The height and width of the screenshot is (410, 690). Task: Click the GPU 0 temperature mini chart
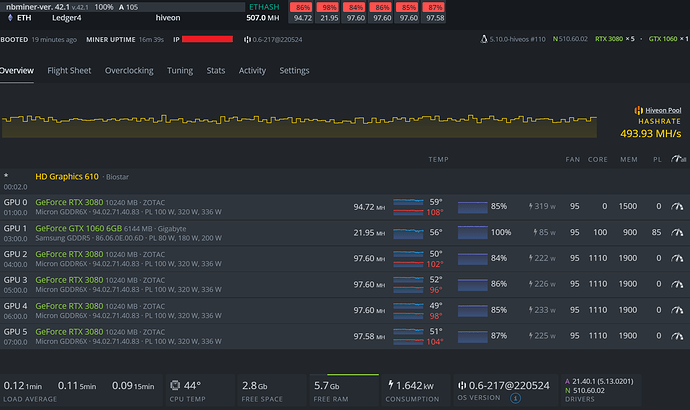coord(408,202)
